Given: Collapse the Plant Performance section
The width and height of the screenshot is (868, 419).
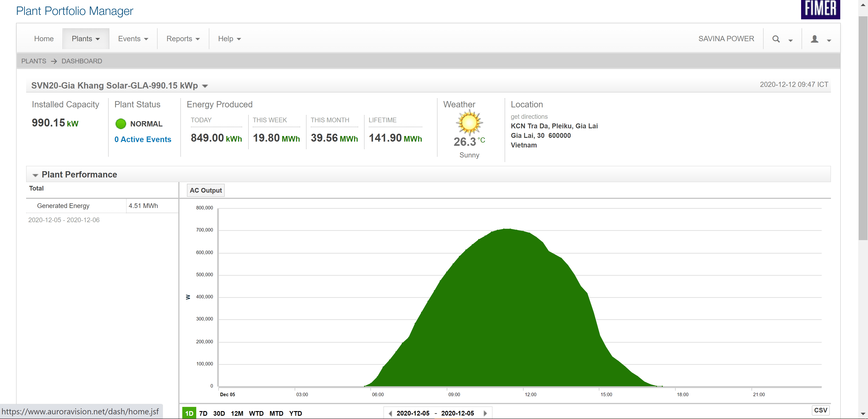Looking at the screenshot, I should click(x=35, y=175).
